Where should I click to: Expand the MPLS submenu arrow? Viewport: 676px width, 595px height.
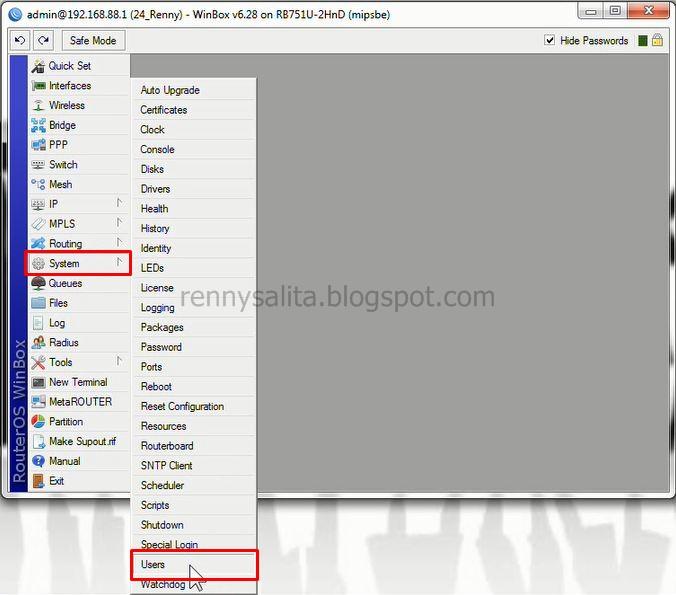119,222
